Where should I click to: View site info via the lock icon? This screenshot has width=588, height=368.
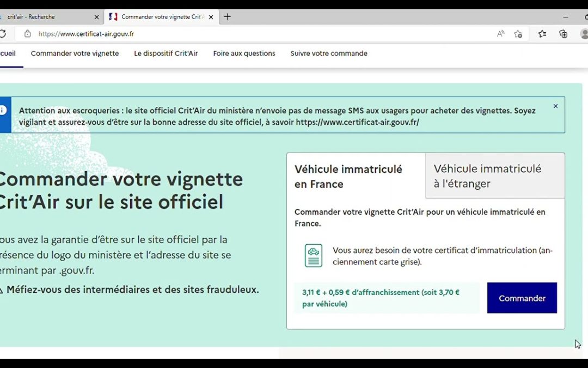pyautogui.click(x=27, y=34)
